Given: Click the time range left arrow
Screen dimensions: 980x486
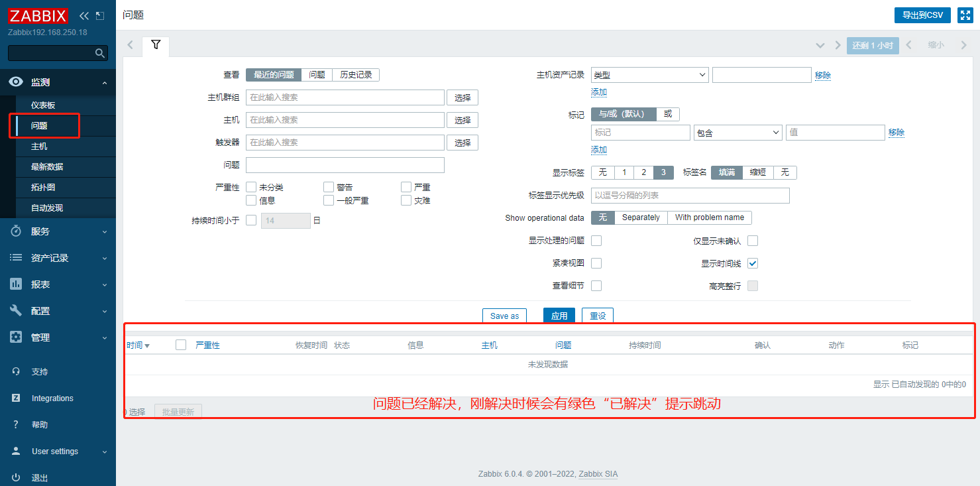Looking at the screenshot, I should 909,45.
